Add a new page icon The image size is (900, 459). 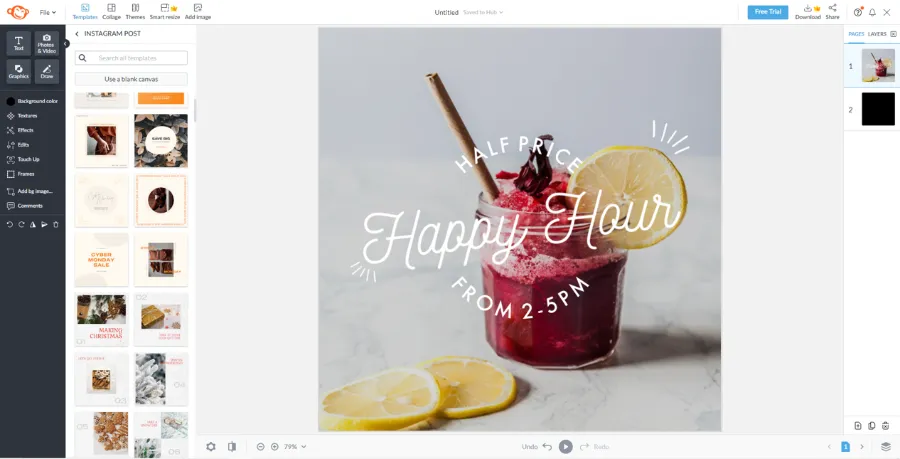[858, 426]
